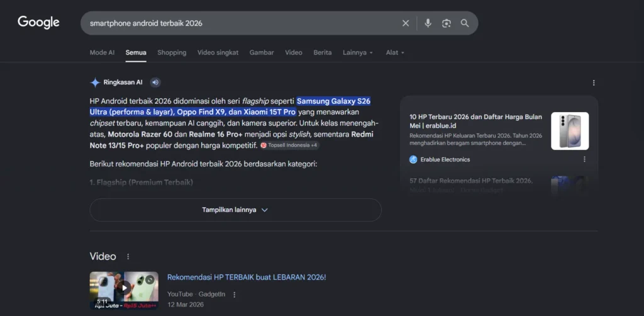Viewport: 644px width, 316px height.
Task: Open the Shopping tab
Action: tap(172, 53)
